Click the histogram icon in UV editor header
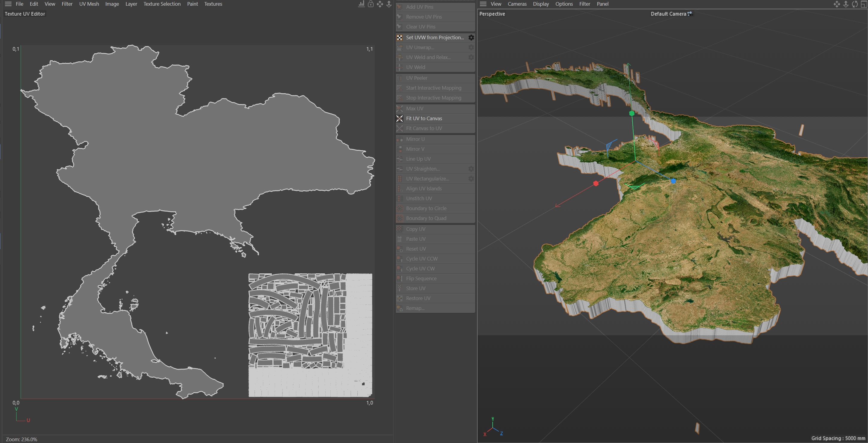Viewport: 868px width, 443px height. [x=361, y=4]
